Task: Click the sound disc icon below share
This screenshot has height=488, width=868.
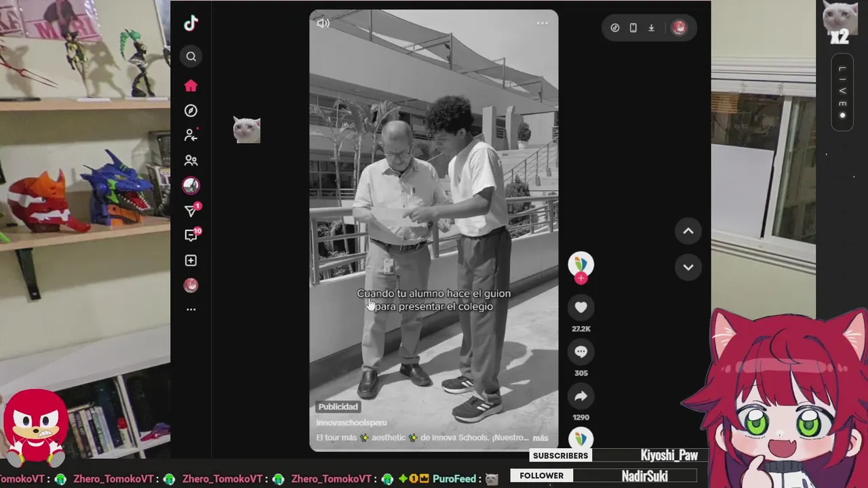Action: 580,439
